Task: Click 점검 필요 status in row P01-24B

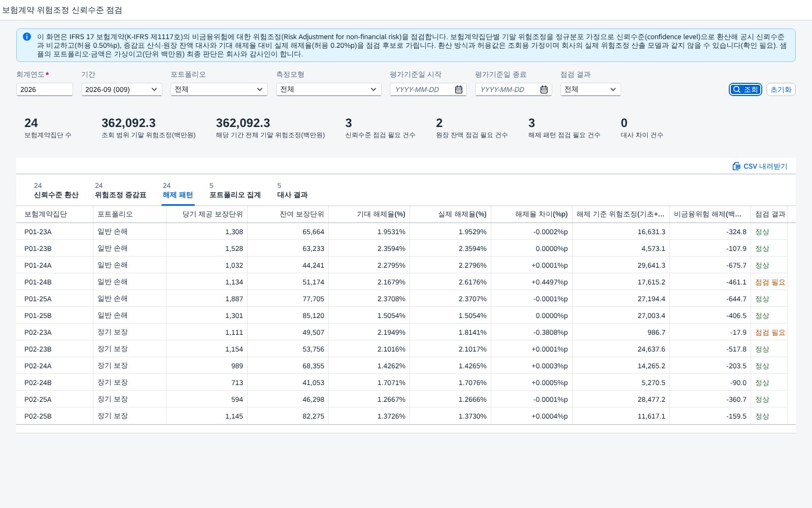Action: coord(770,282)
